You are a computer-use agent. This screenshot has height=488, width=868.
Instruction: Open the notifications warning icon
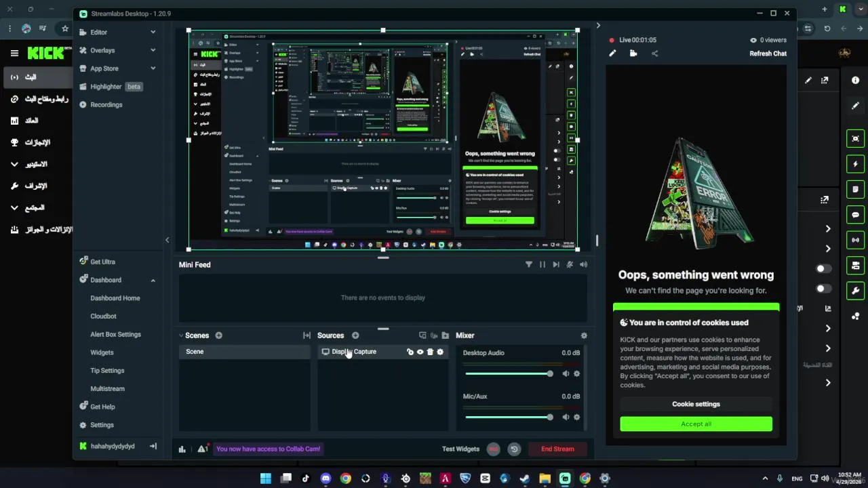click(203, 449)
